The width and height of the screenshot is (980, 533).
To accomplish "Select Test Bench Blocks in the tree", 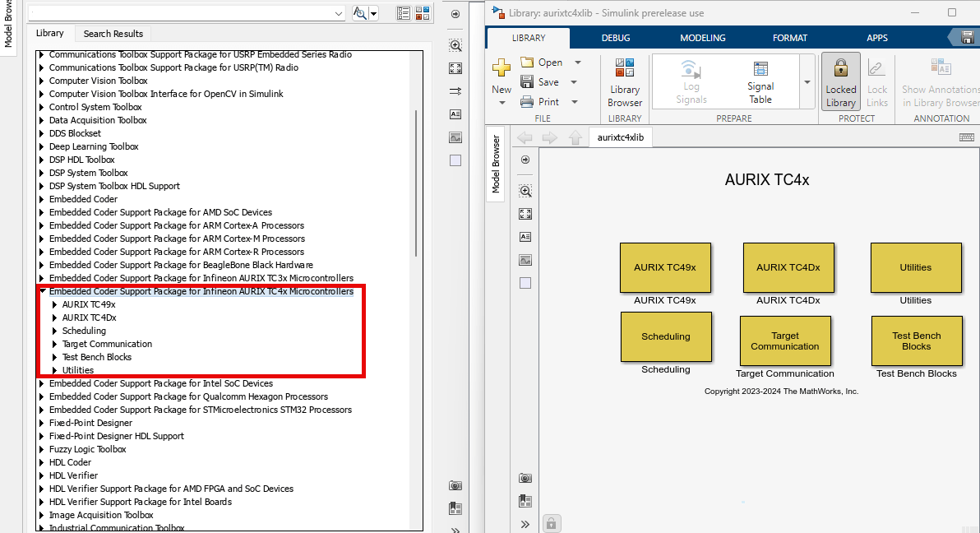I will click(x=97, y=357).
